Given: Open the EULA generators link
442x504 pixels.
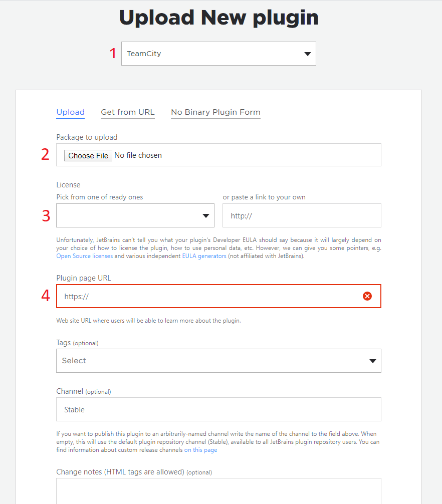Looking at the screenshot, I should [204, 256].
